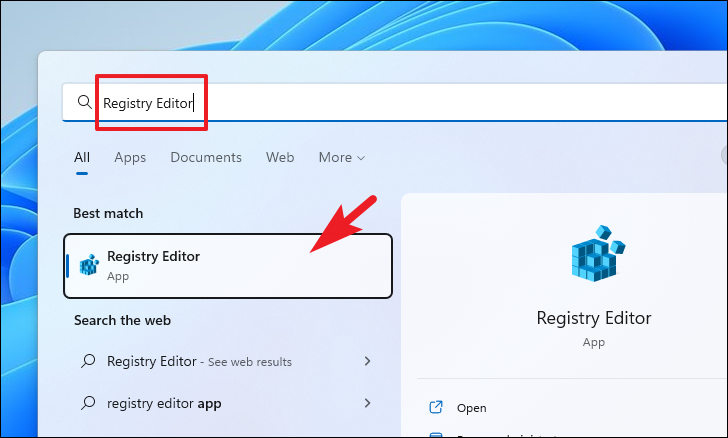Click the 'App' label under preview title

[594, 342]
